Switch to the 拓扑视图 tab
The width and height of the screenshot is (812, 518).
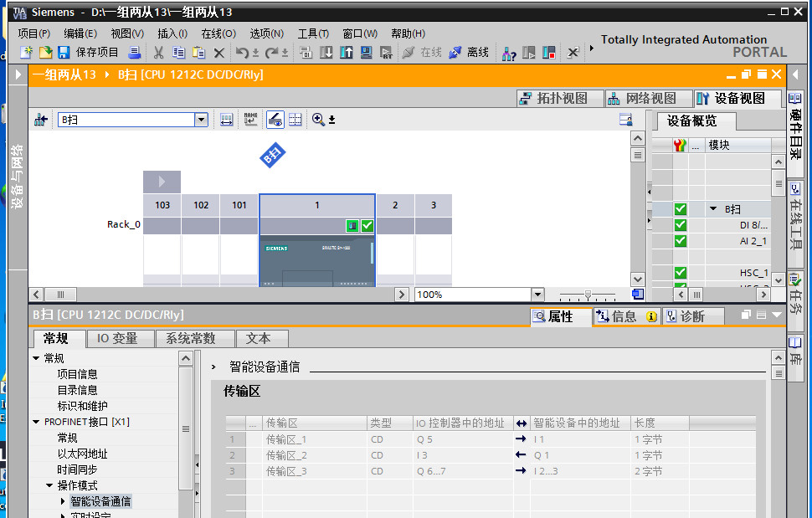pos(560,98)
